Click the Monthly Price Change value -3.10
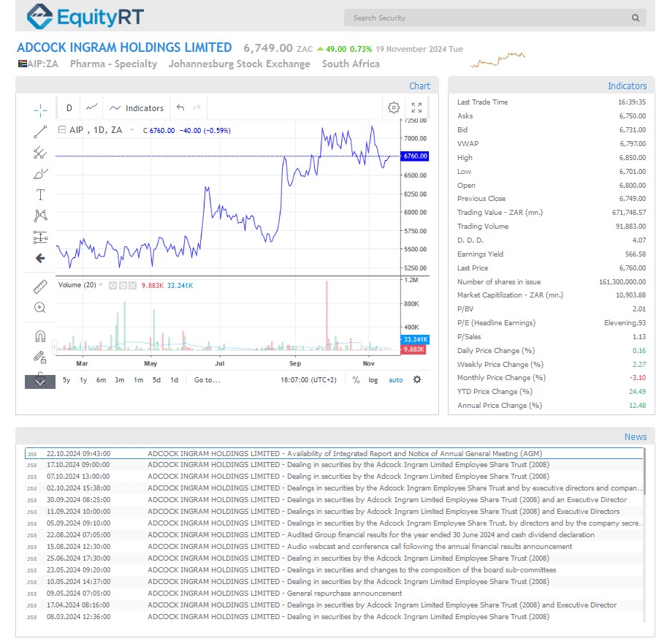 (x=638, y=377)
